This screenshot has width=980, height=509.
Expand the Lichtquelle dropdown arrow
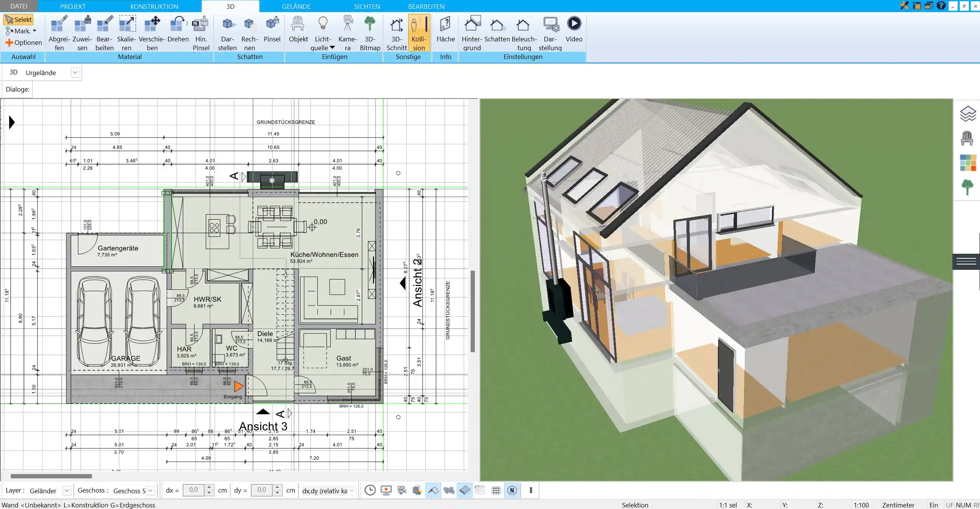(332, 48)
